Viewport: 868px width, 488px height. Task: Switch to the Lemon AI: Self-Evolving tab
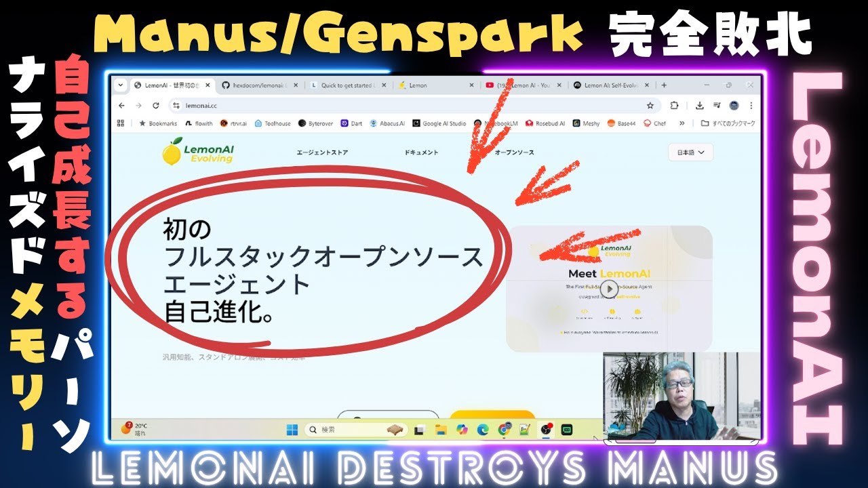(x=612, y=85)
